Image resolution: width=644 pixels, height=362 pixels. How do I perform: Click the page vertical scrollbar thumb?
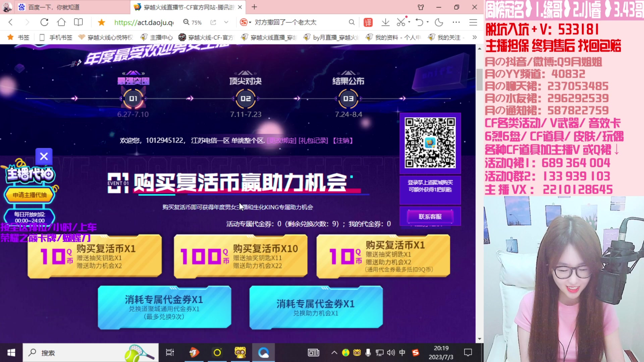click(x=479, y=79)
